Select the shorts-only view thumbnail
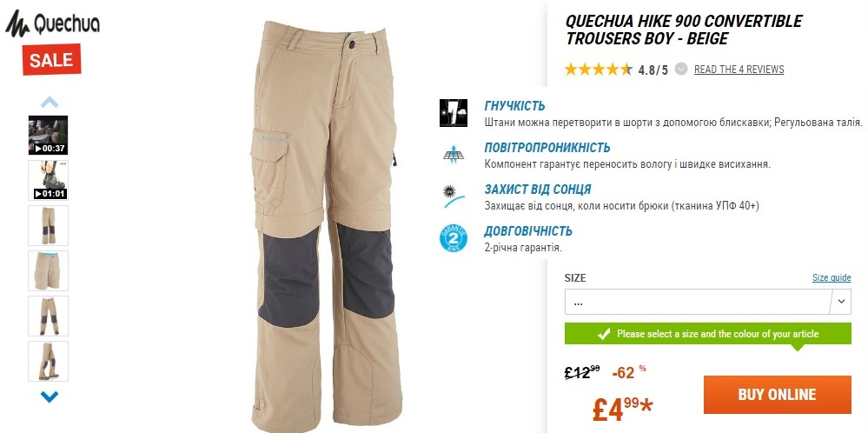This screenshot has height=433, width=868. pos(48,270)
